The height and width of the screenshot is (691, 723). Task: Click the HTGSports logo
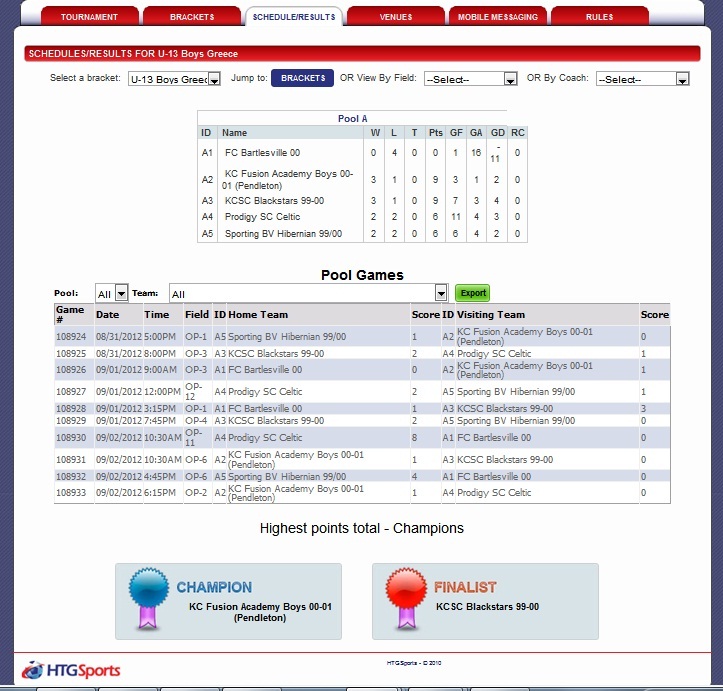coord(71,671)
